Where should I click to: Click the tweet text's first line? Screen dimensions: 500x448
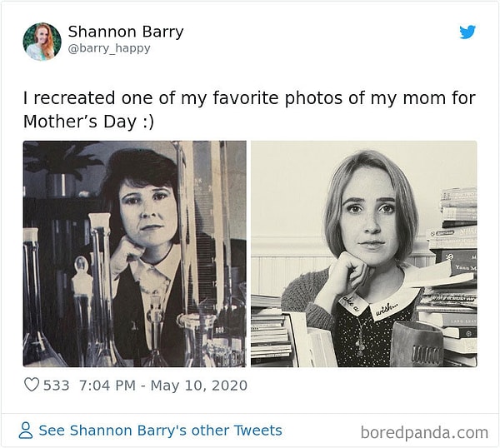point(248,98)
